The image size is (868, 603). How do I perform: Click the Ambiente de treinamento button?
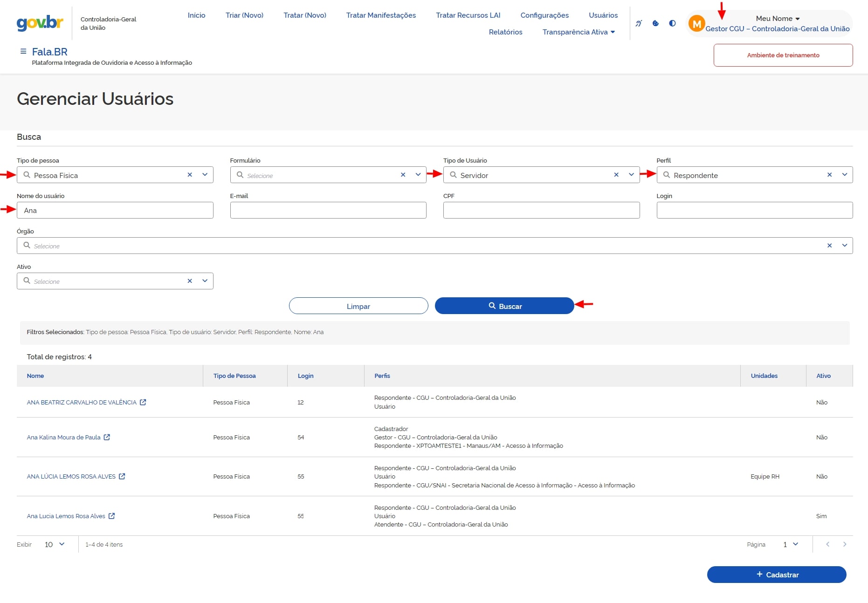point(783,55)
